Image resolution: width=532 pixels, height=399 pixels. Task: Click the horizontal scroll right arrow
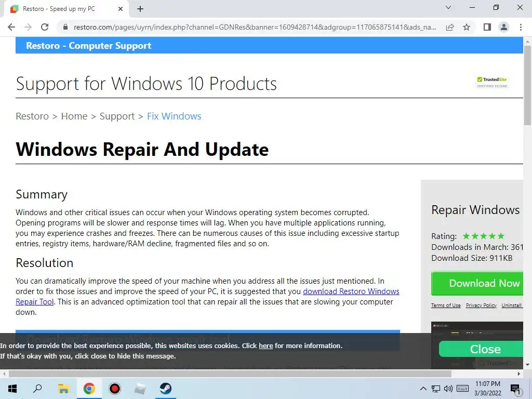[519, 374]
